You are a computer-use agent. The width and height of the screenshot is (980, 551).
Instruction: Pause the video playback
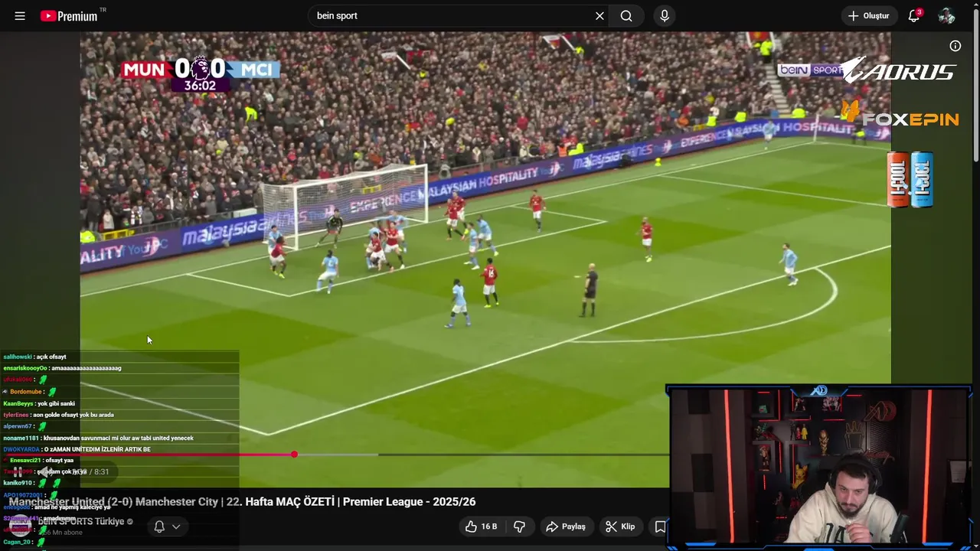point(18,471)
